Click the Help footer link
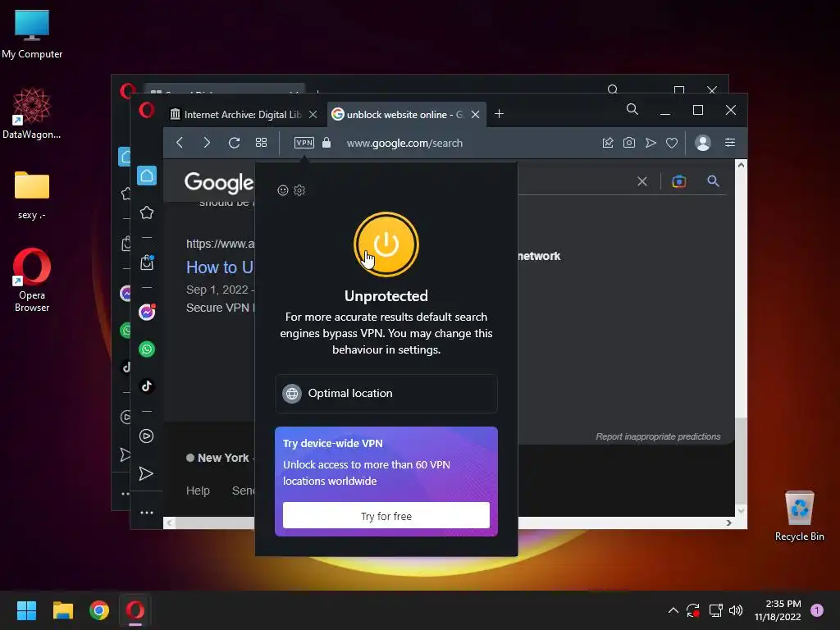 click(x=198, y=491)
